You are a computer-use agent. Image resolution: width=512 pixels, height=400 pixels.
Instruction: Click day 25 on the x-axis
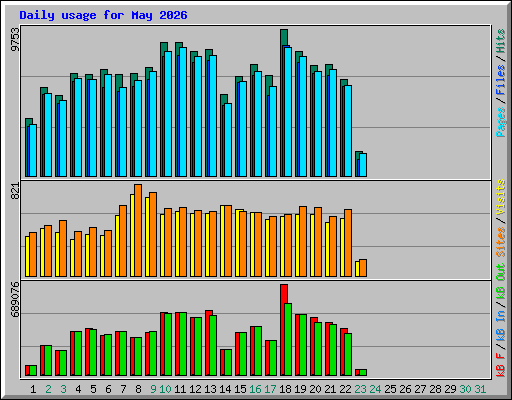click(x=390, y=389)
